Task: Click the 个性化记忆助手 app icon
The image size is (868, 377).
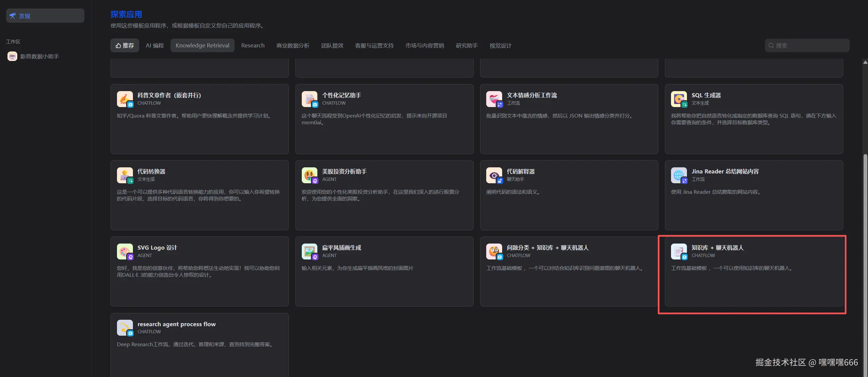Action: (310, 99)
